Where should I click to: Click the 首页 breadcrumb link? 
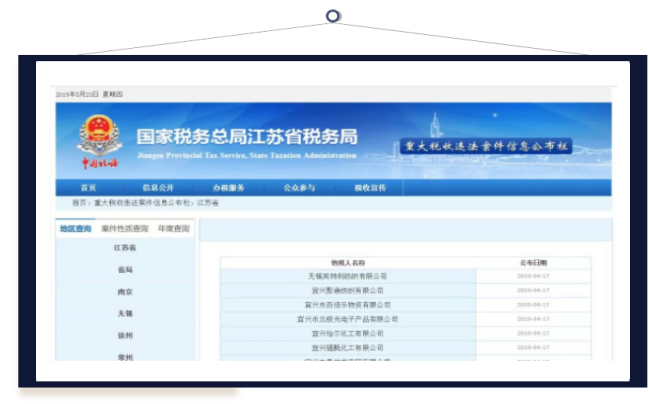pos(78,203)
